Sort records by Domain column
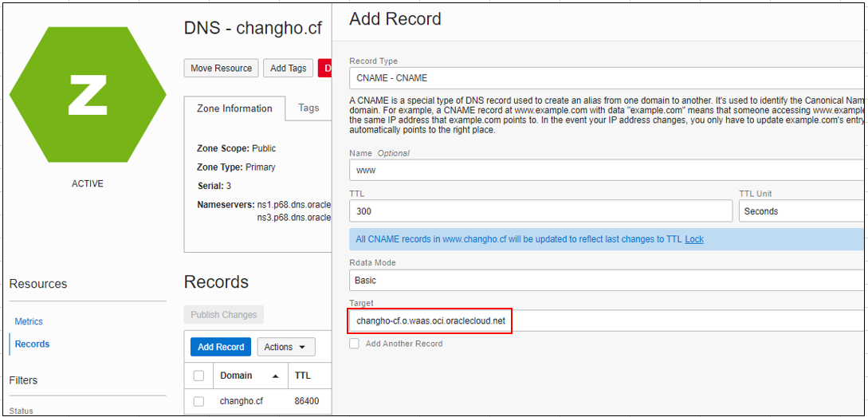The width and height of the screenshot is (868, 417). pyautogui.click(x=249, y=376)
